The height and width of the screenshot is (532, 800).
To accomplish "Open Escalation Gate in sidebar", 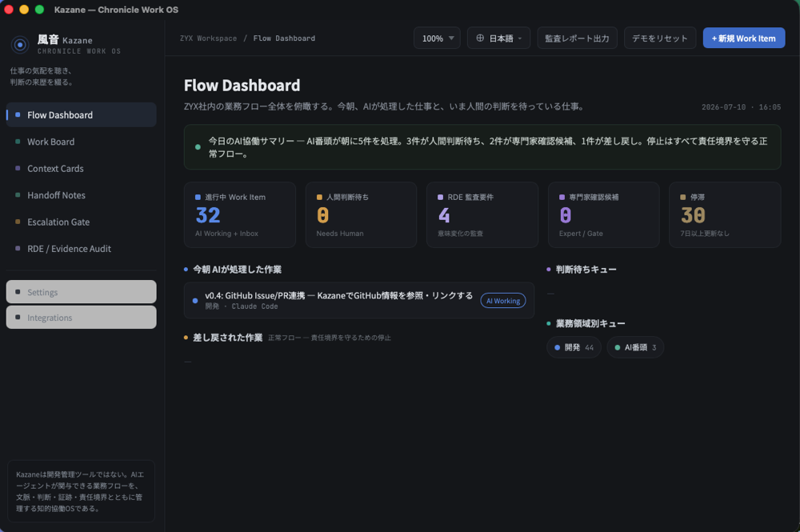I will tap(81, 222).
